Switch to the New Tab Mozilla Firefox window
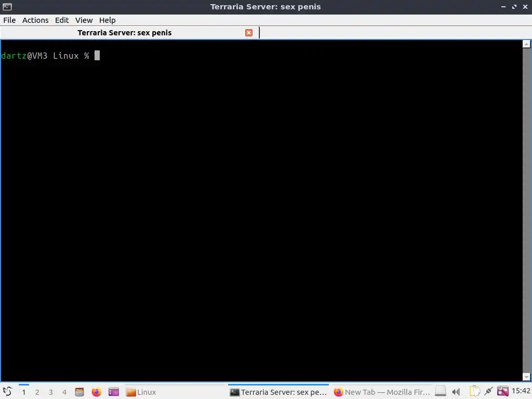Viewport: 532px width, 399px height. coord(382,392)
